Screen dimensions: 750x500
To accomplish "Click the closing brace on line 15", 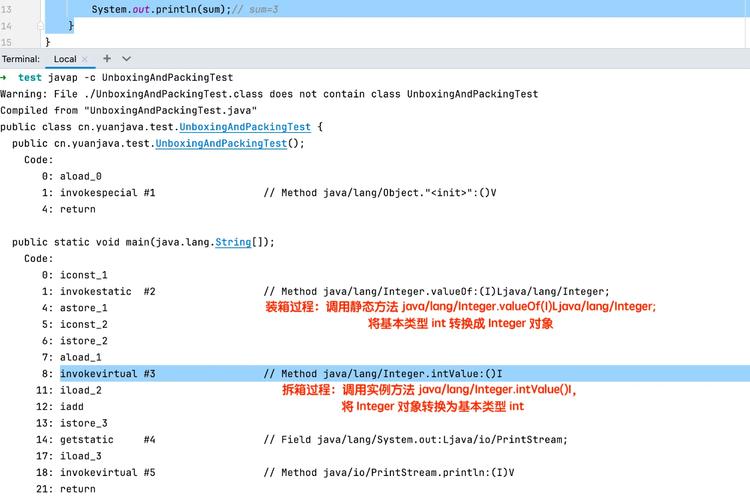I will (x=47, y=42).
